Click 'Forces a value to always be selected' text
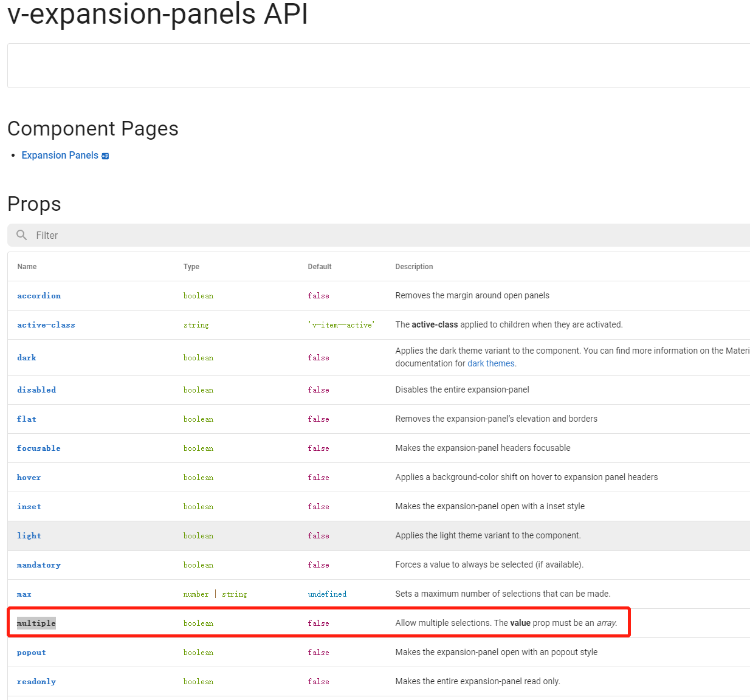Screen dimensions: 750x700 tap(489, 564)
